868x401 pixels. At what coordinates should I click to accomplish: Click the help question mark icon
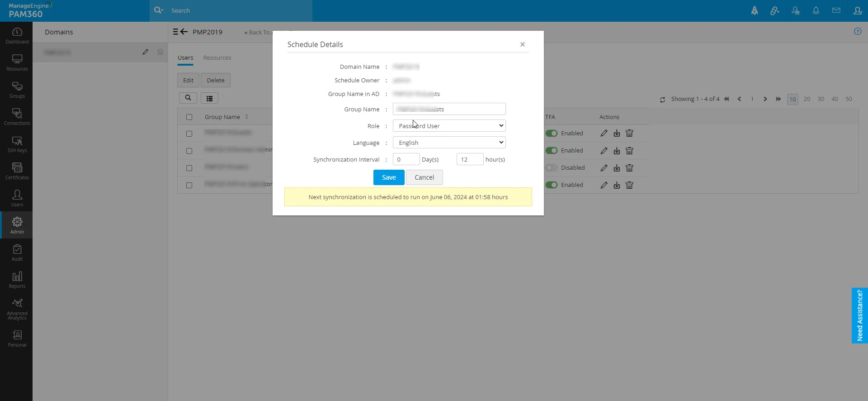pos(858,31)
